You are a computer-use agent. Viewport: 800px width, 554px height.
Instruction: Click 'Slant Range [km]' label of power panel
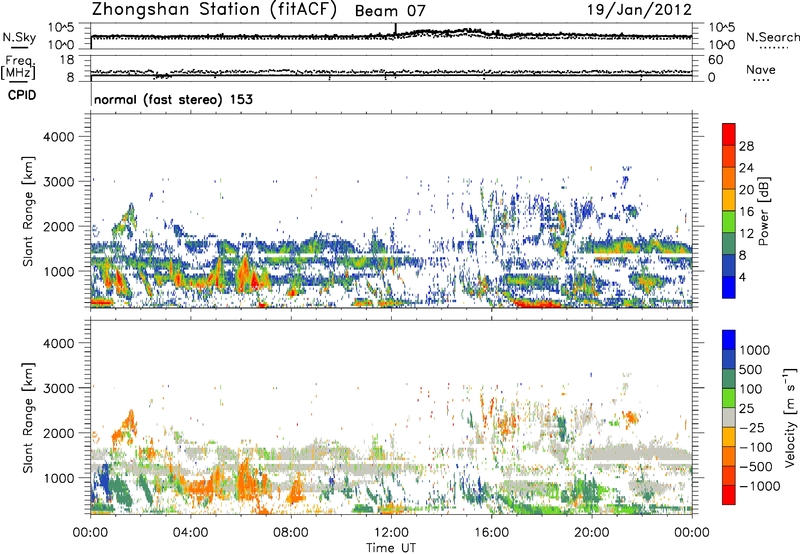(x=28, y=211)
